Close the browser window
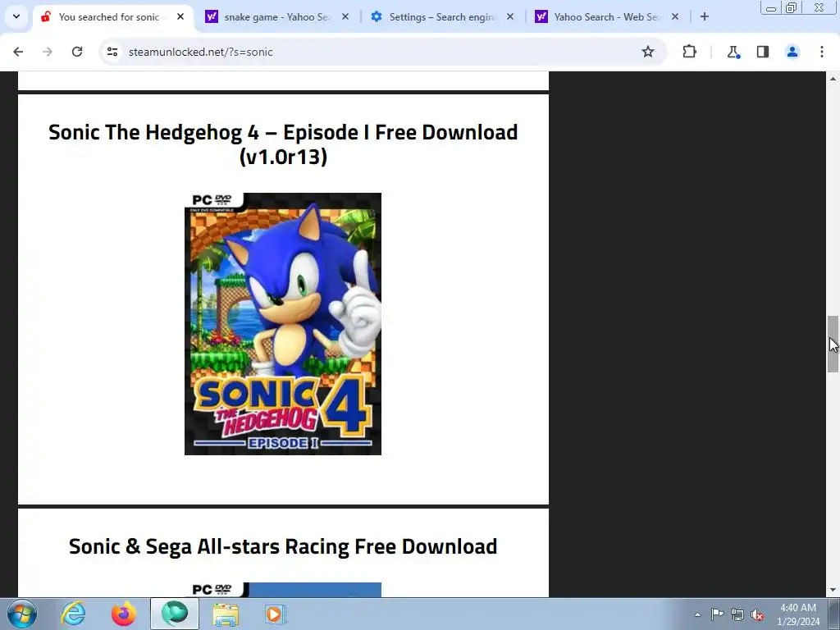840x630 pixels. pyautogui.click(x=819, y=7)
